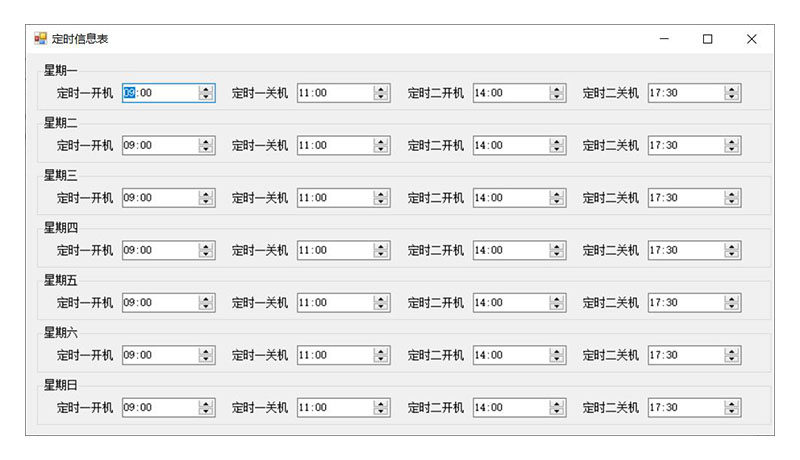Decrease 星期四 定时一关机 time with down arrow
This screenshot has height=460, width=800.
pyautogui.click(x=381, y=254)
